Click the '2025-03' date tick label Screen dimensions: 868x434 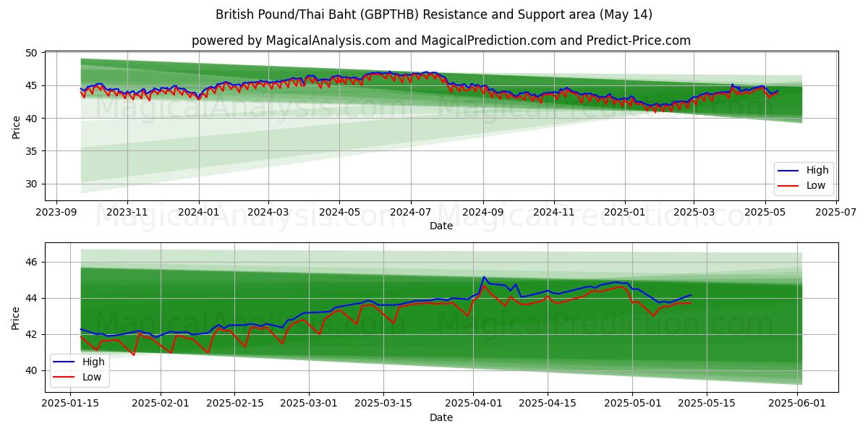pyautogui.click(x=693, y=213)
